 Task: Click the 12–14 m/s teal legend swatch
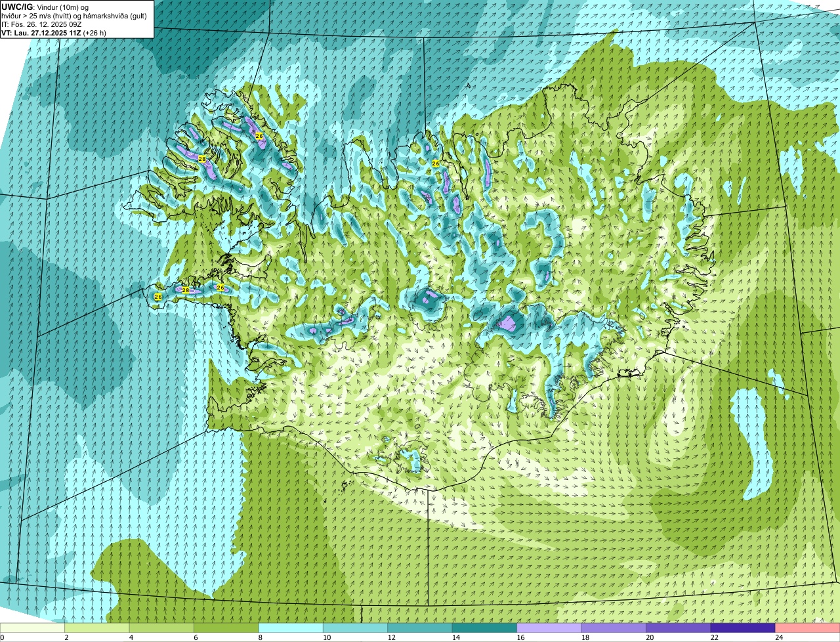pyautogui.click(x=421, y=628)
